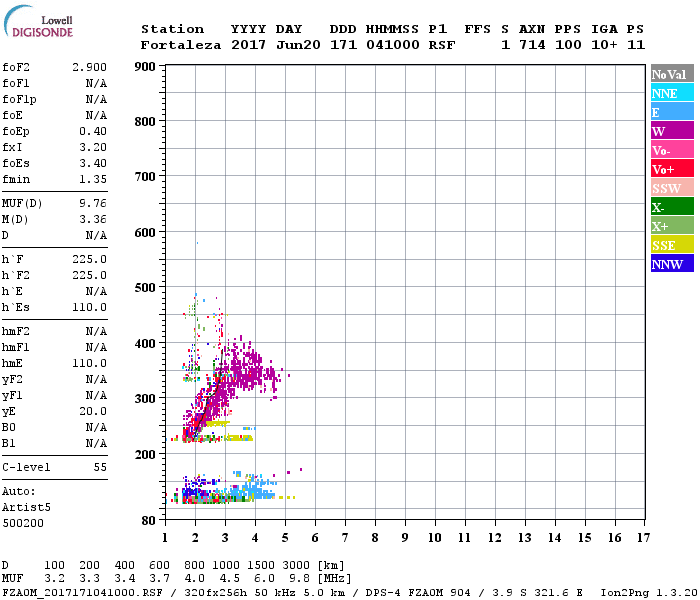The width and height of the screenshot is (700, 600).
Task: Click the 500200 code under Artist5
Action: 23,523
